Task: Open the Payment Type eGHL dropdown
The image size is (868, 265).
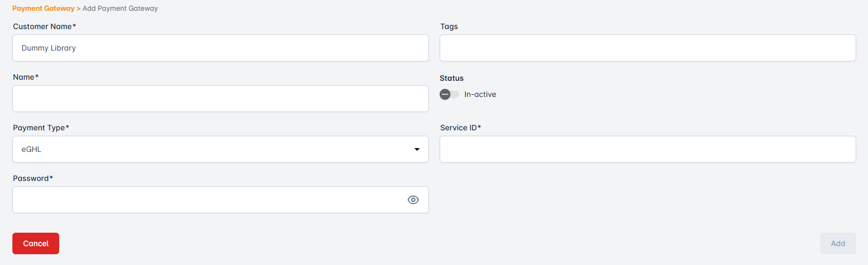Action: [215, 149]
